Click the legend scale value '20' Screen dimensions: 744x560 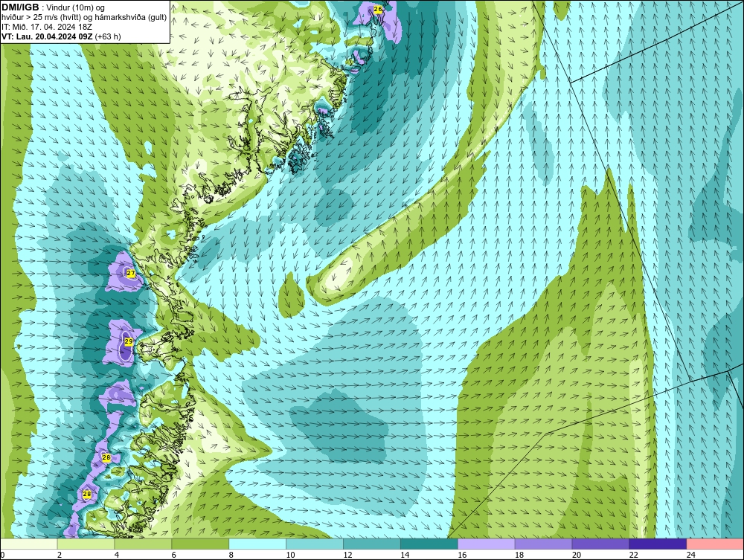[577, 555]
